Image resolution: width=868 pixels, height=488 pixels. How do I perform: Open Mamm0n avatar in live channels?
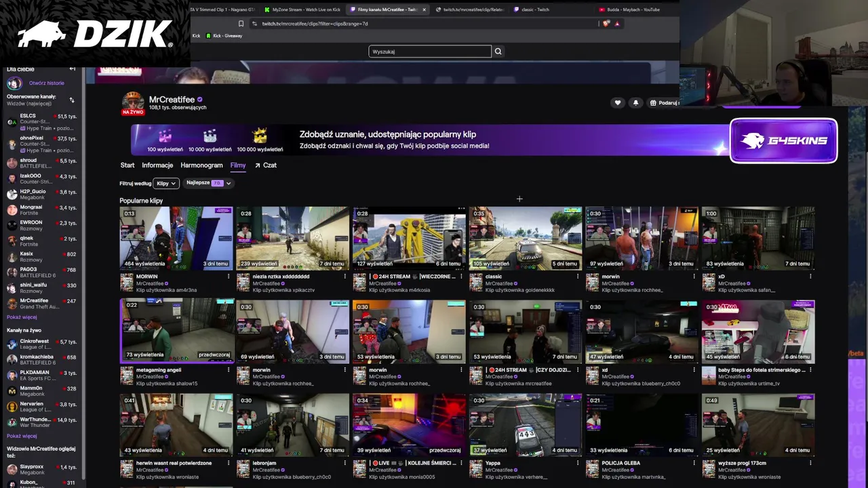(x=12, y=391)
